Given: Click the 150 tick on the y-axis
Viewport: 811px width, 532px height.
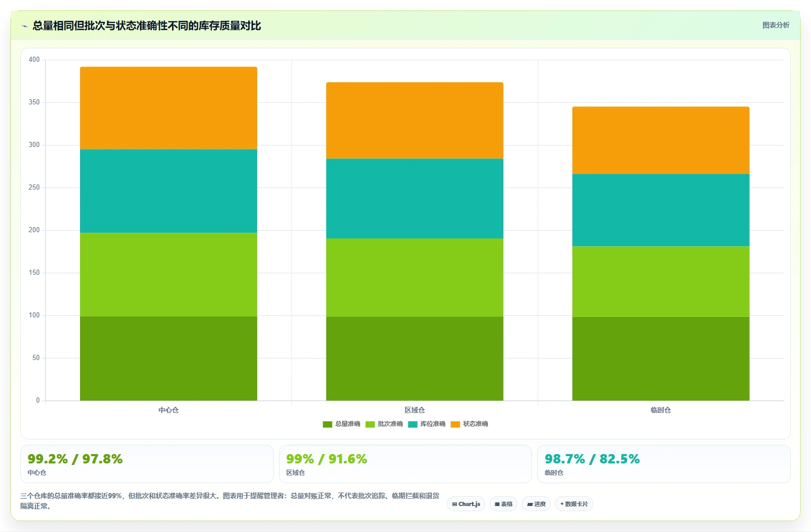Looking at the screenshot, I should point(34,273).
